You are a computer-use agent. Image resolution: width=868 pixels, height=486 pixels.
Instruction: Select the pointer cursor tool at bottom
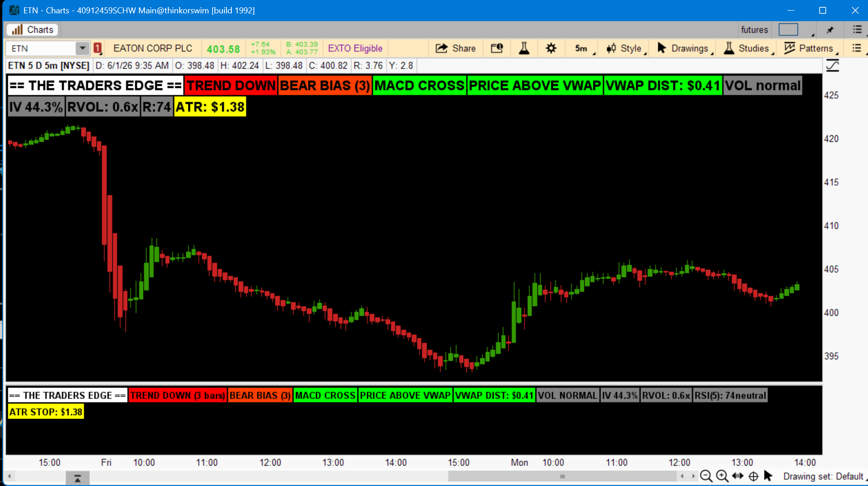pyautogui.click(x=768, y=476)
